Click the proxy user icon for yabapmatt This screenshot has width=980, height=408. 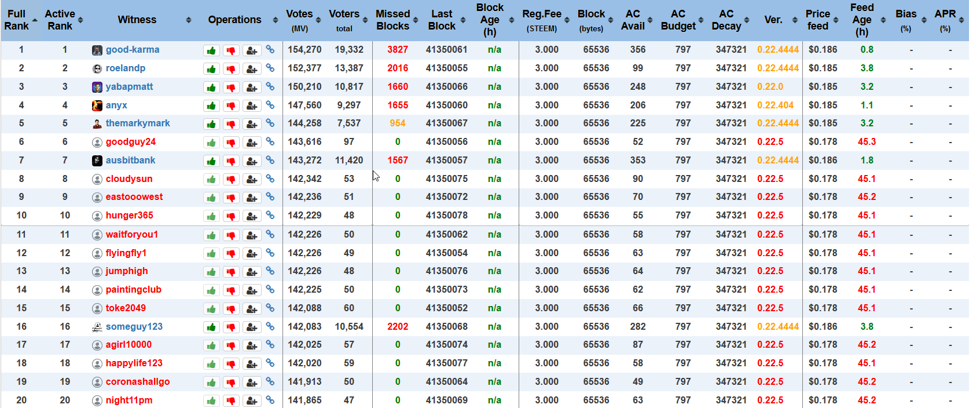click(251, 88)
